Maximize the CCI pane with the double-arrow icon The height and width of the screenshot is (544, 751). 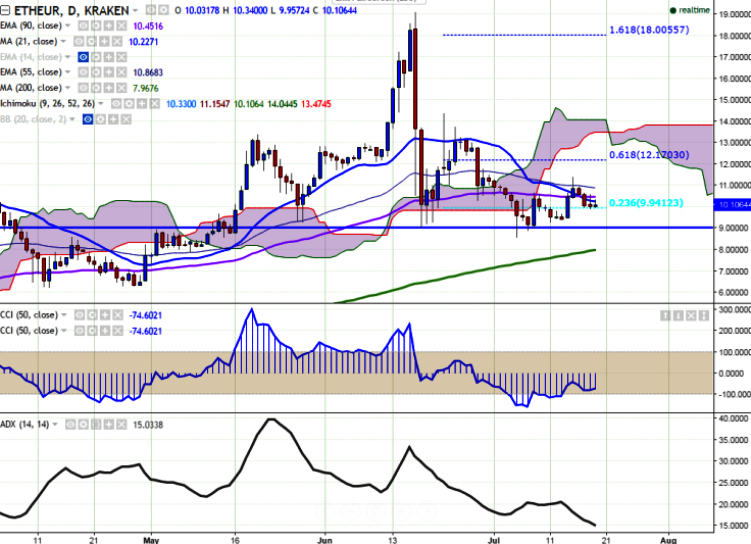[704, 316]
